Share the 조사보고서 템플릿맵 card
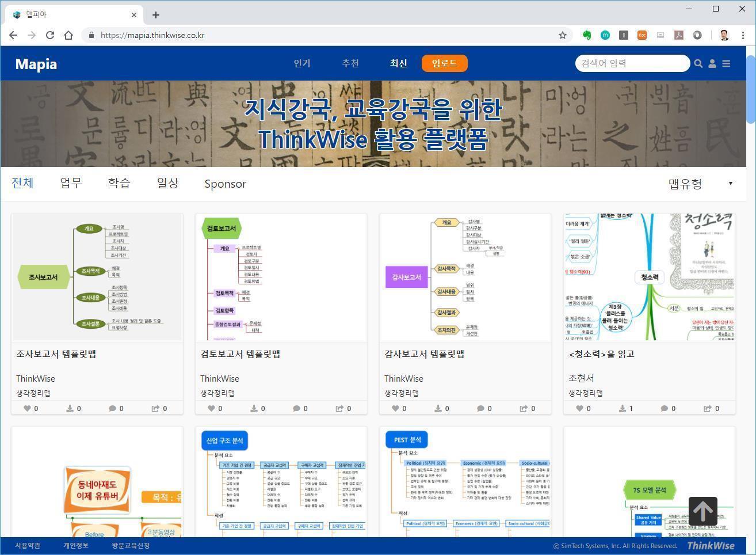 155,408
